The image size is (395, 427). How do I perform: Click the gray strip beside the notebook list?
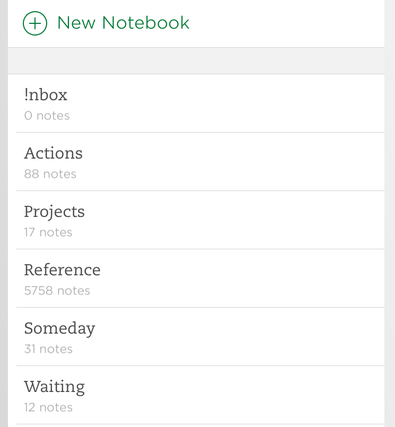tap(390, 213)
